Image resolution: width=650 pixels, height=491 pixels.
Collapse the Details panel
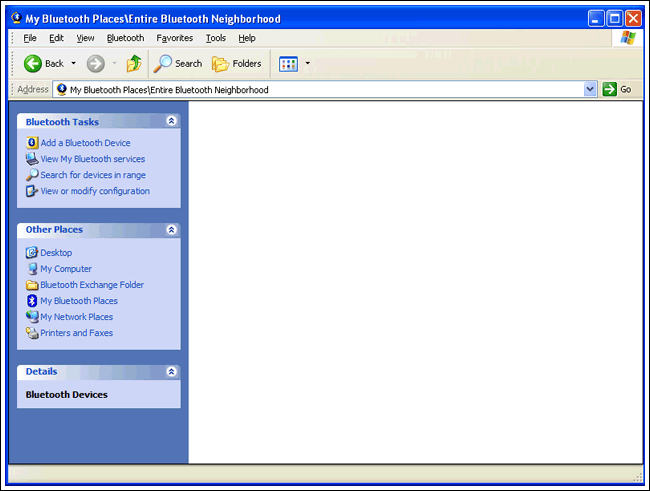(x=171, y=371)
